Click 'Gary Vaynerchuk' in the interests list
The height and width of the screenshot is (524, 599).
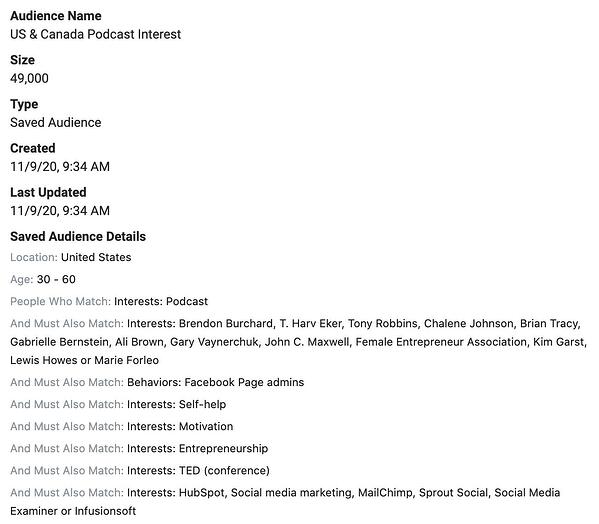(214, 342)
